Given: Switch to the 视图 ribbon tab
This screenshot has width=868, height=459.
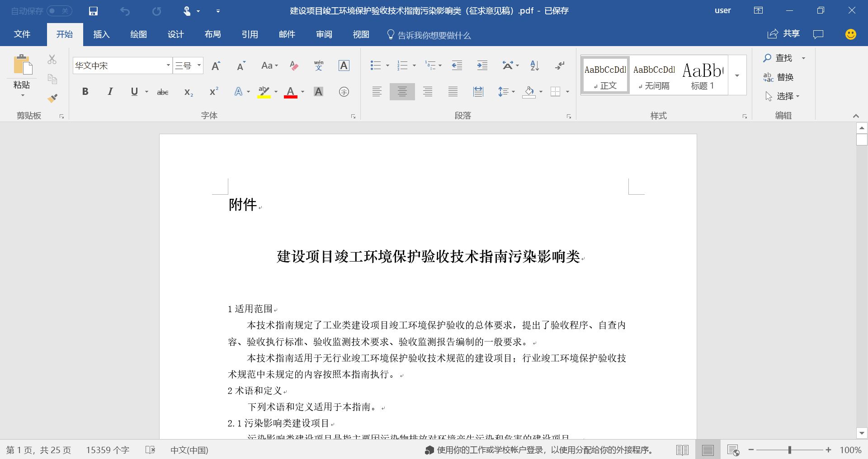Looking at the screenshot, I should pos(361,34).
